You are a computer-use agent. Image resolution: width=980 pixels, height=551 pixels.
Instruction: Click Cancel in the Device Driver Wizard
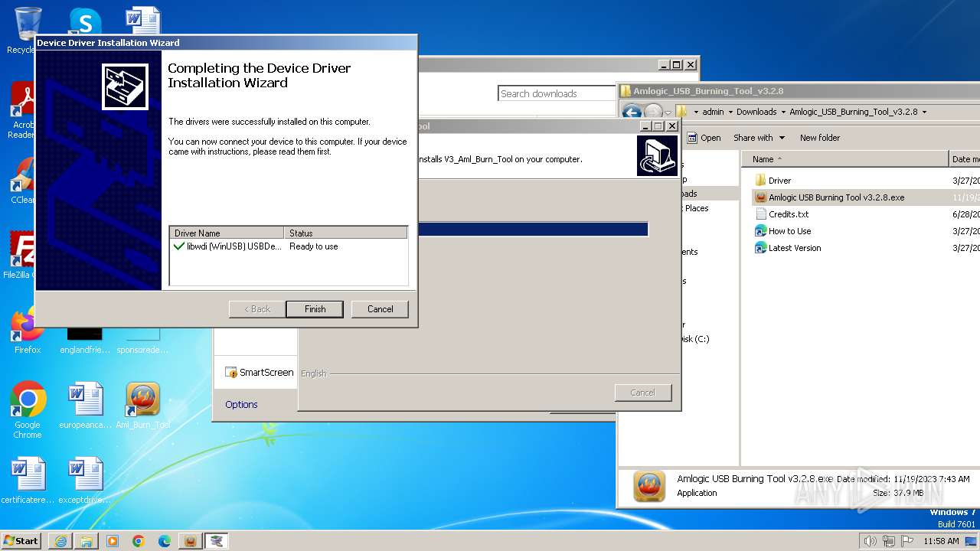(x=380, y=309)
